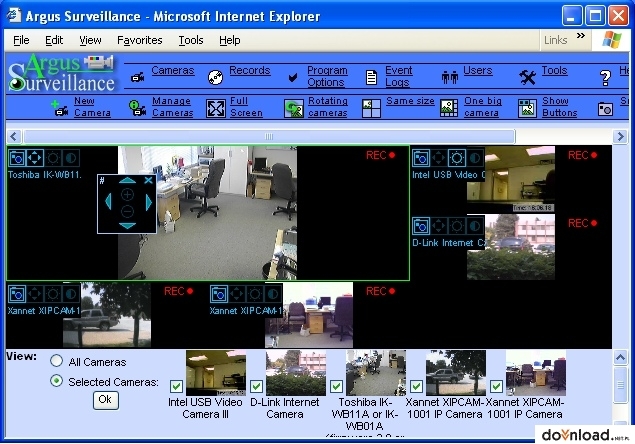The height and width of the screenshot is (444, 635).
Task: Uncheck Intel USB Video Camera III checkbox
Action: point(176,386)
